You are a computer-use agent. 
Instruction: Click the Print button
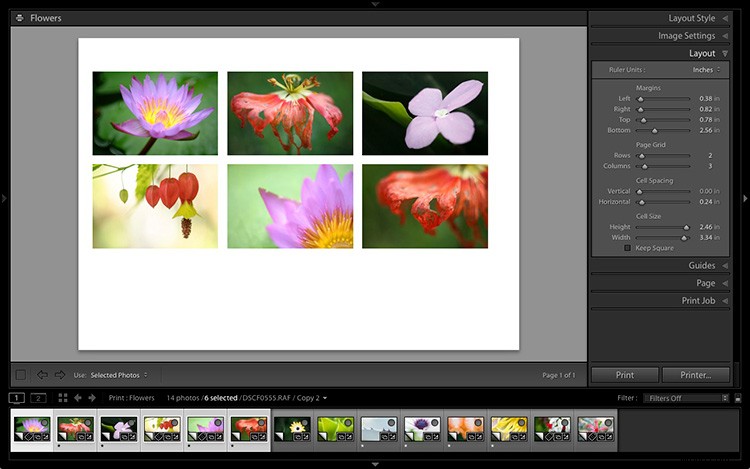tap(625, 375)
